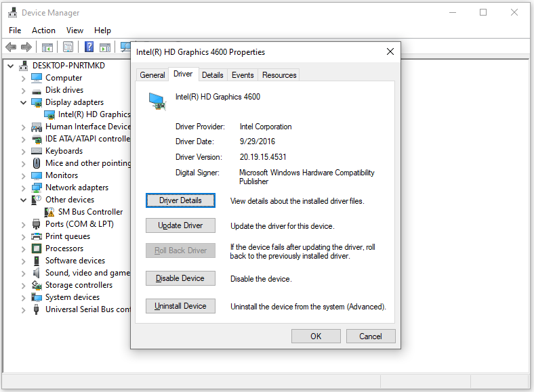Viewport: 534px width, 392px height.
Task: Click the Properties toolbar icon
Action: [x=68, y=47]
